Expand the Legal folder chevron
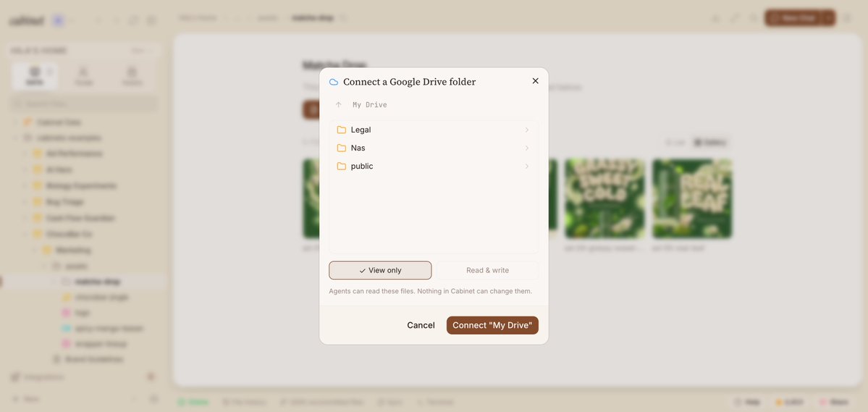This screenshot has height=412, width=868. [527, 130]
